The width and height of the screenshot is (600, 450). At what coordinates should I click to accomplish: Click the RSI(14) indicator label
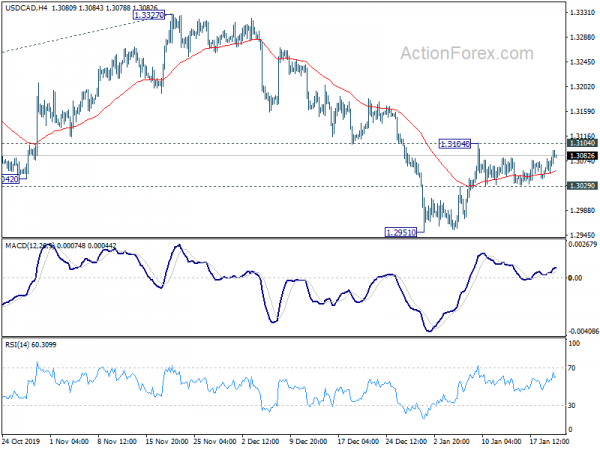(17, 345)
